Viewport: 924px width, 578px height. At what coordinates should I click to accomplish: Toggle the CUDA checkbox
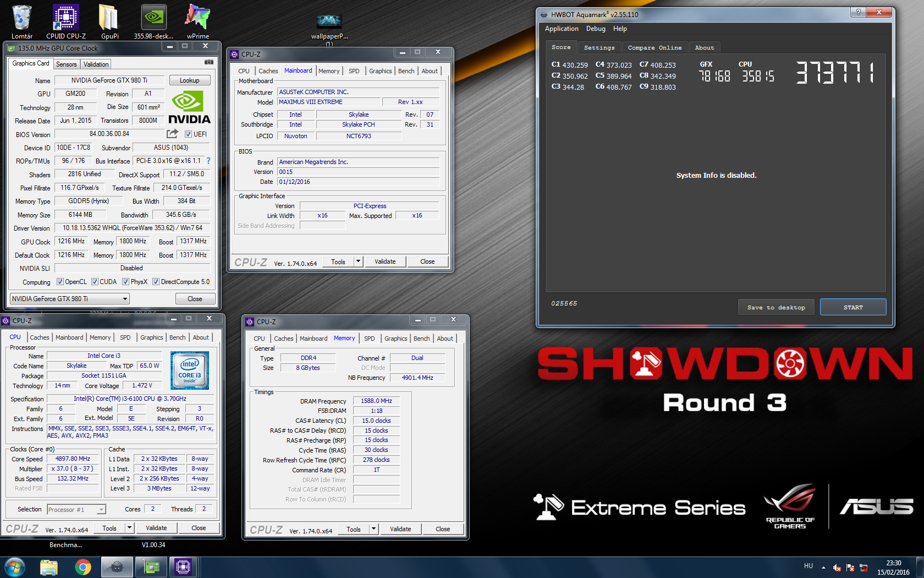tap(95, 282)
